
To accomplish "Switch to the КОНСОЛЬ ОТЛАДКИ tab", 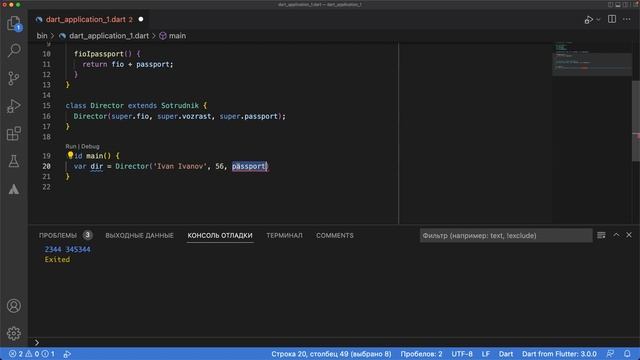I will [220, 236].
